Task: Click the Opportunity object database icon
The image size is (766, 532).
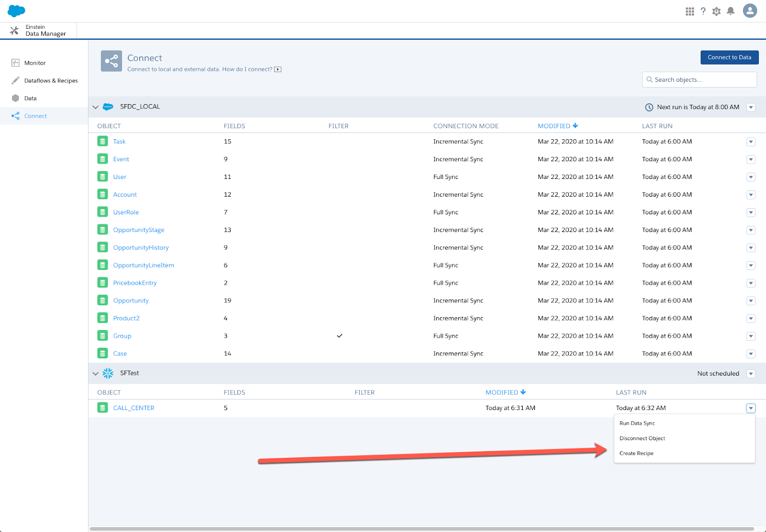Action: [102, 300]
